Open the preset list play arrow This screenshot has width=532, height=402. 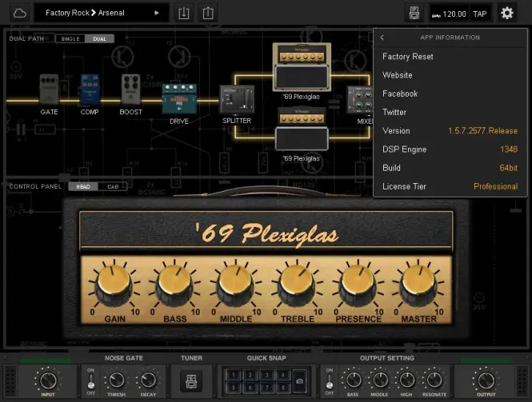click(x=157, y=13)
